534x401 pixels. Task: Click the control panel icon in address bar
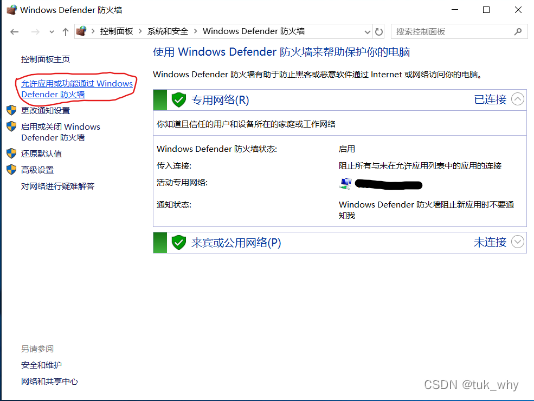[x=81, y=31]
